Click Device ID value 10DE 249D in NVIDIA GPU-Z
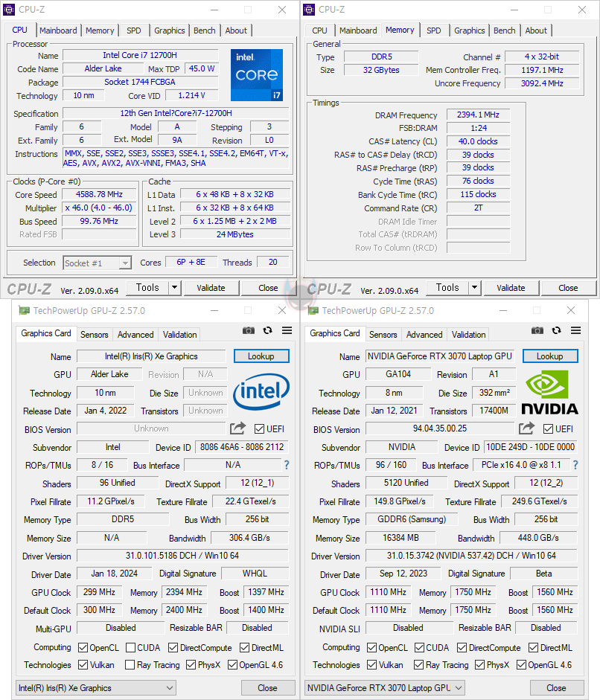The width and height of the screenshot is (600, 700). (x=530, y=447)
